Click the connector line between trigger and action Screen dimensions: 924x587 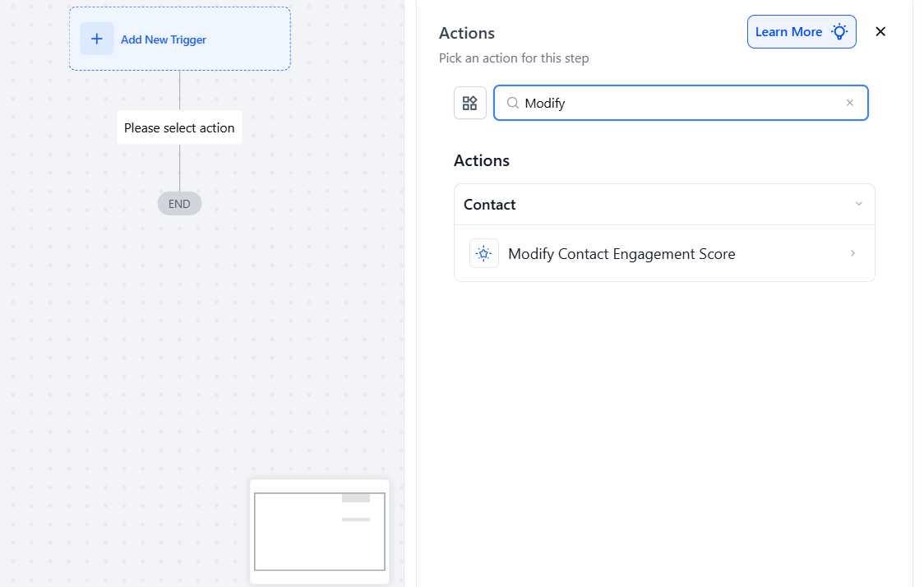[179, 90]
